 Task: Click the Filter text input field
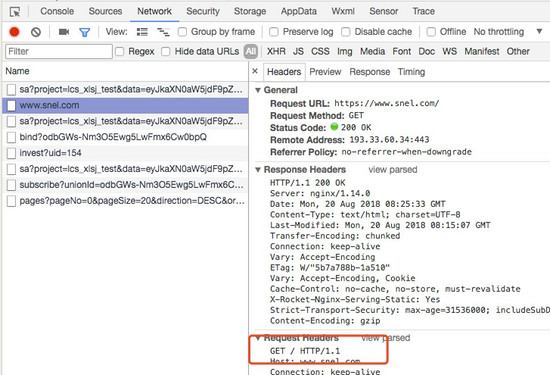[59, 52]
